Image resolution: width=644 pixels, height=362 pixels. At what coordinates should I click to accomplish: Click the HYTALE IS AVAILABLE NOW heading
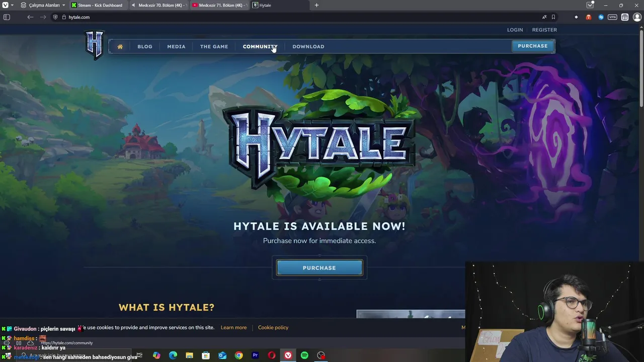[319, 226]
